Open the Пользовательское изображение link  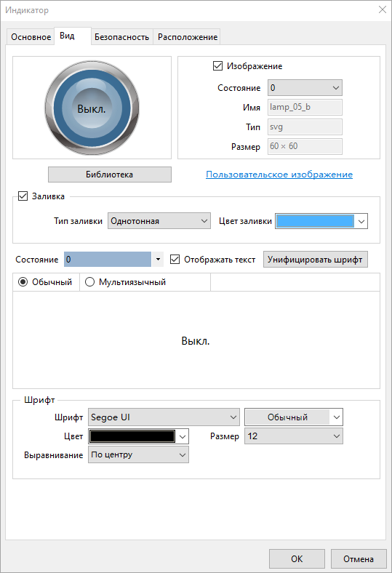click(x=279, y=175)
